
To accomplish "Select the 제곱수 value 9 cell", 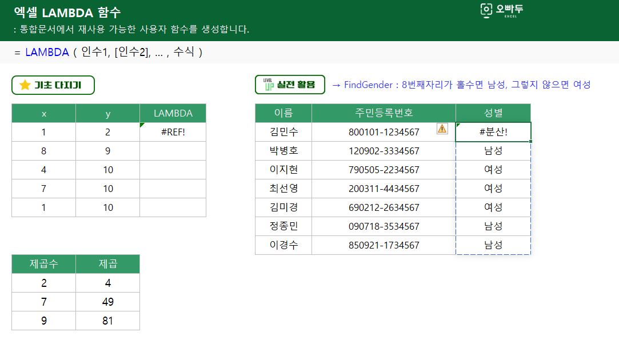I will [44, 321].
